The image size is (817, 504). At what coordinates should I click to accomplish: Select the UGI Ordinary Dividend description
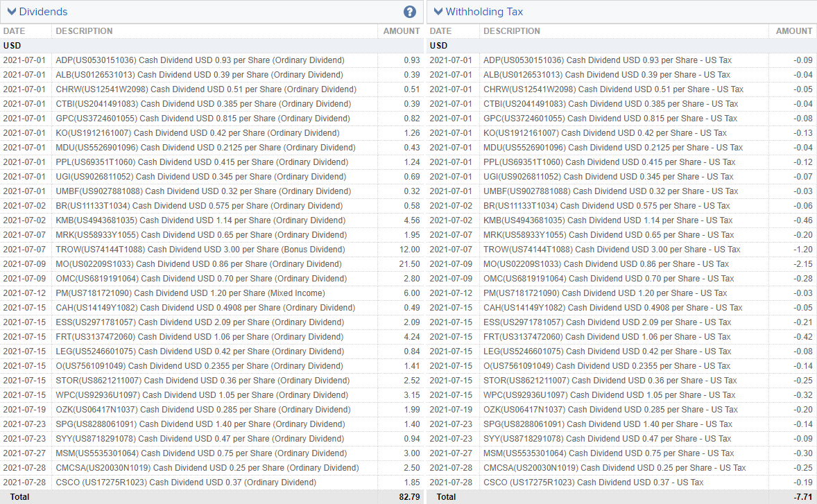201,177
